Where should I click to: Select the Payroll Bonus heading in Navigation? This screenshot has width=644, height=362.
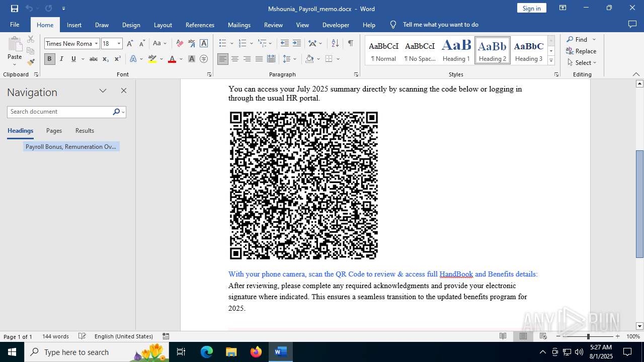pos(71,147)
